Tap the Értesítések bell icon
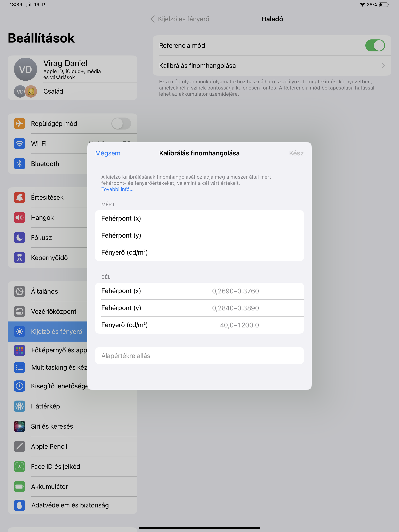This screenshot has width=399, height=532. pos(20,197)
